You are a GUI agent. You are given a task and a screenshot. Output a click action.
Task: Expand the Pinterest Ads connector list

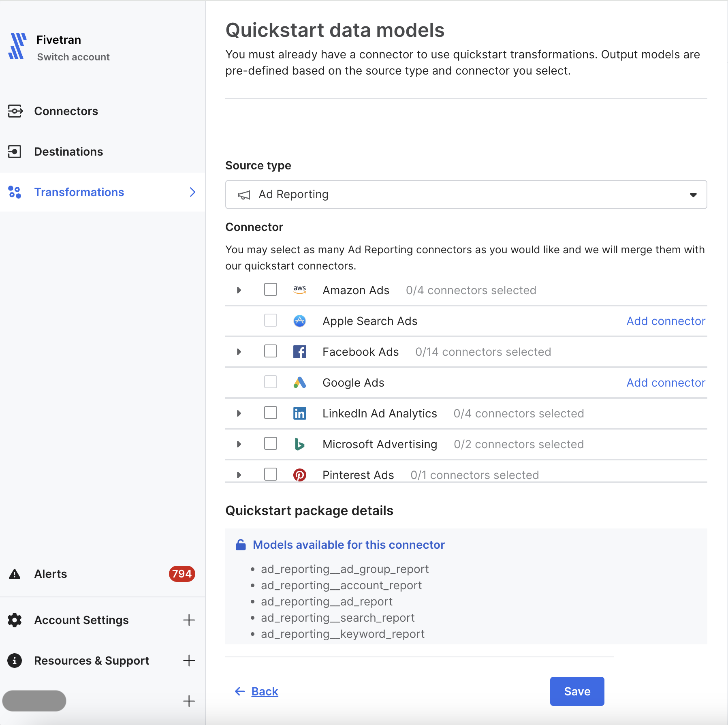pyautogui.click(x=239, y=475)
